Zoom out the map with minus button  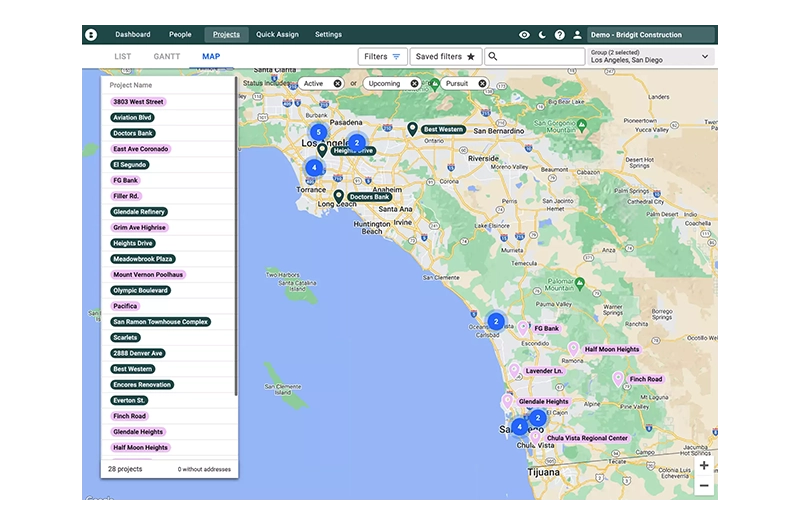704,486
